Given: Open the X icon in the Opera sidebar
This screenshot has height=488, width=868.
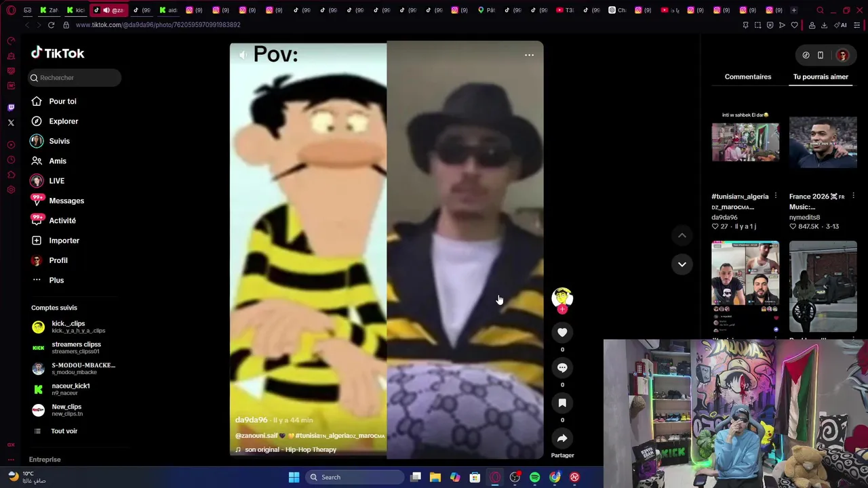Looking at the screenshot, I should tap(11, 123).
